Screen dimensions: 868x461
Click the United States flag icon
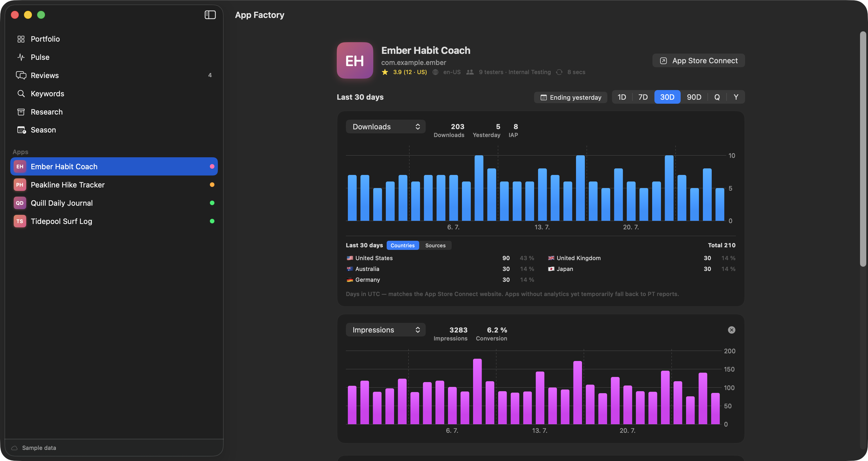coord(350,258)
